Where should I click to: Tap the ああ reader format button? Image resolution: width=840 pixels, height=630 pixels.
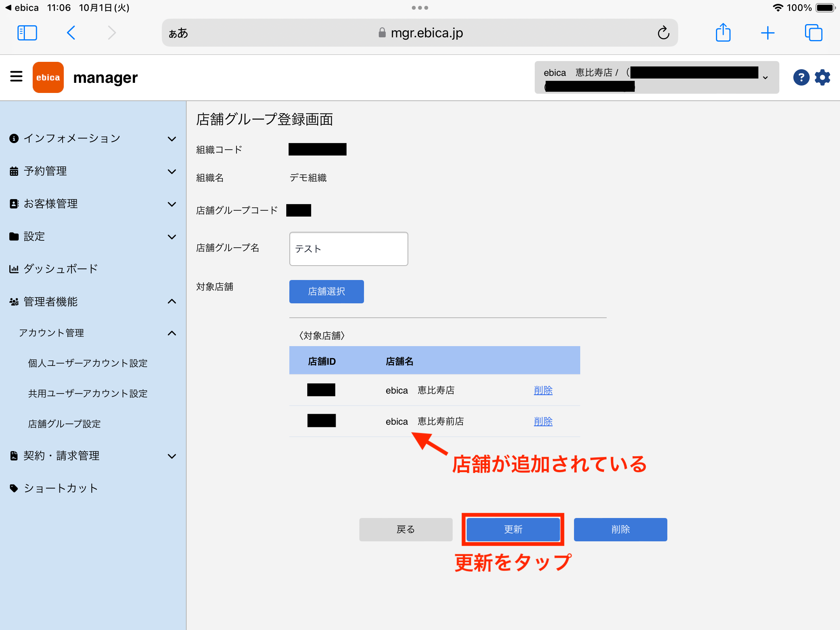(x=178, y=33)
